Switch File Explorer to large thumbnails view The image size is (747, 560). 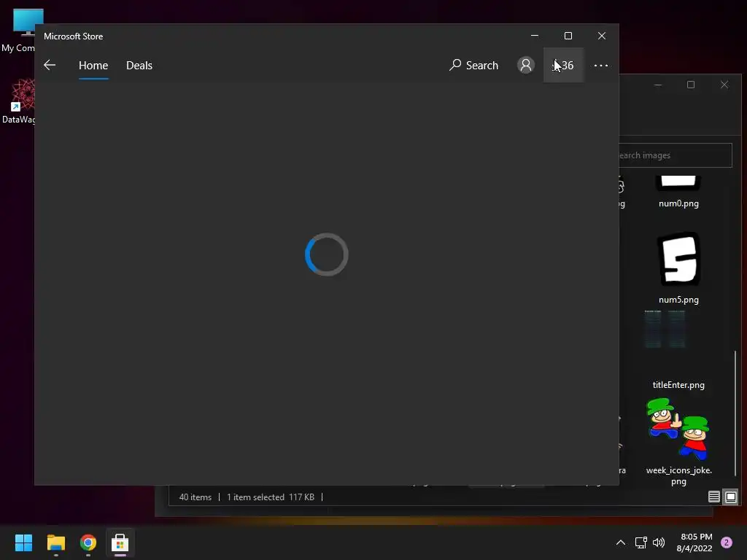731,497
